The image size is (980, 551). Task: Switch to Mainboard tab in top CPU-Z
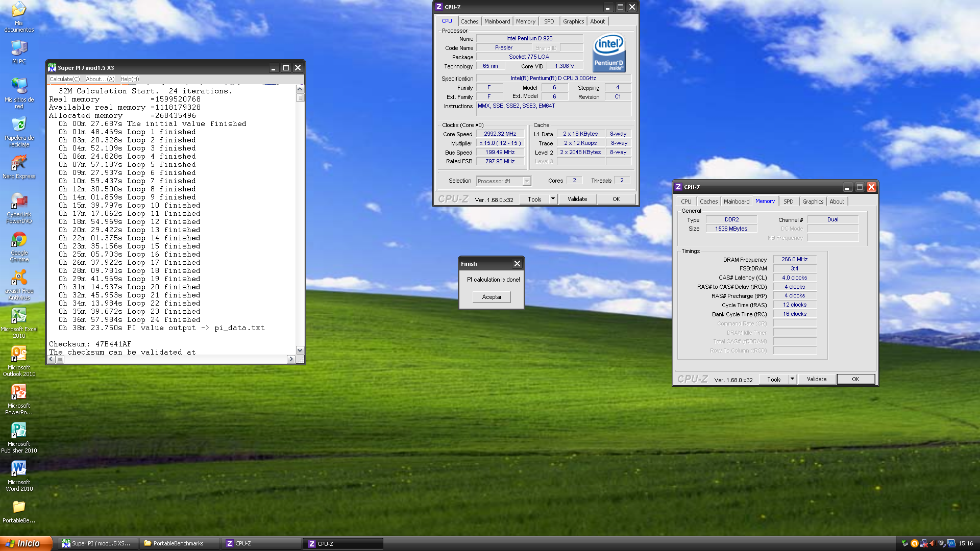coord(497,21)
